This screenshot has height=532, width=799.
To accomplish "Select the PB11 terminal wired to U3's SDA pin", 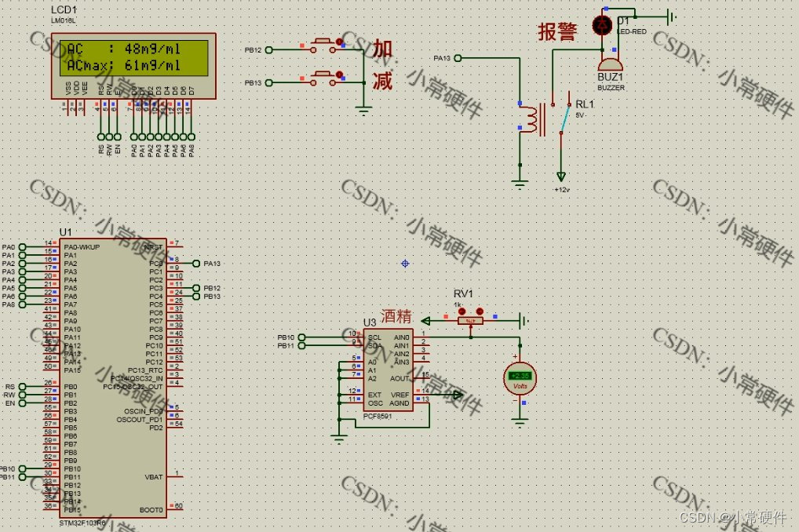I will (x=301, y=345).
